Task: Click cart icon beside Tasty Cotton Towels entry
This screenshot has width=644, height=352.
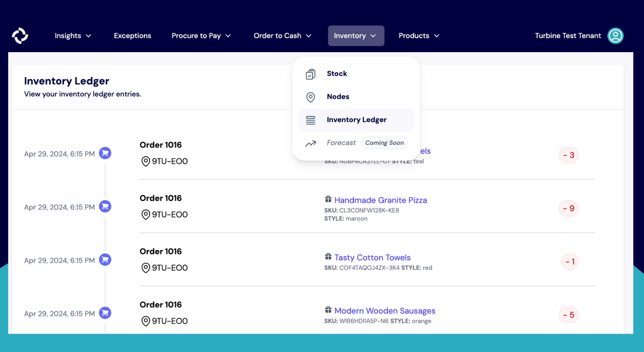Action: pos(105,260)
